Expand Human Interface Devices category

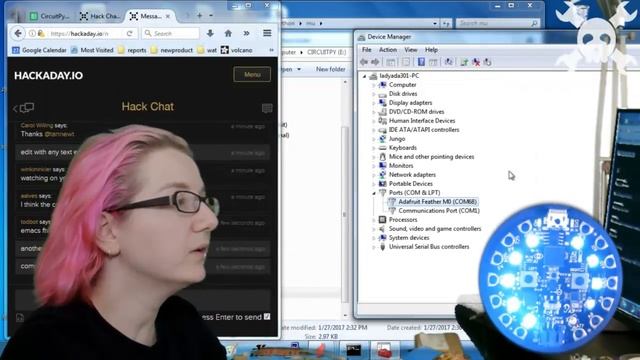[x=373, y=121]
